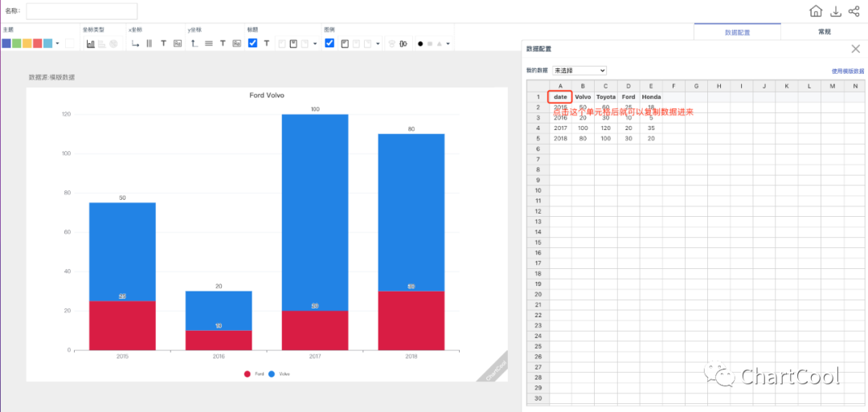The image size is (868, 412).
Task: Click the x-axis line settings icon
Action: [x=136, y=43]
